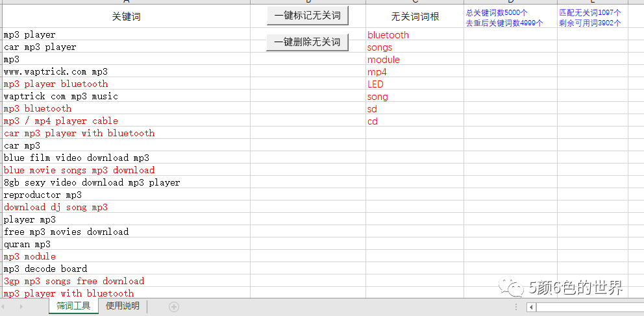Switch to the 使用说明 sheet tab
The image size is (644, 316).
pos(122,306)
